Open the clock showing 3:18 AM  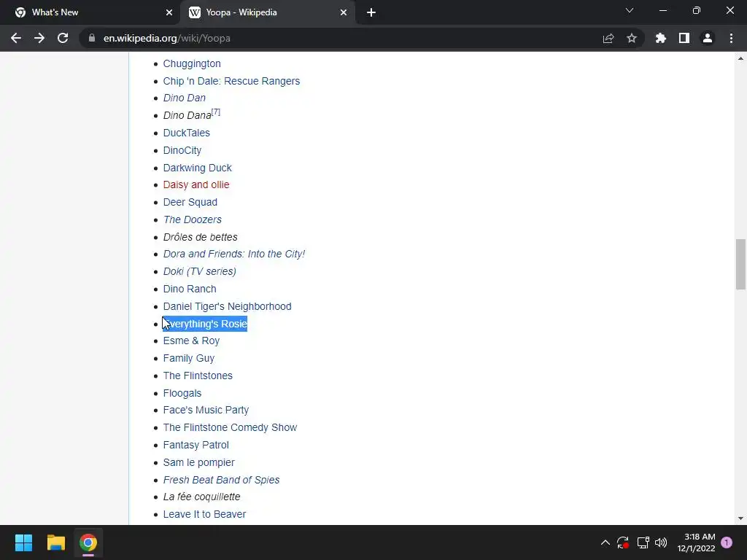696,542
